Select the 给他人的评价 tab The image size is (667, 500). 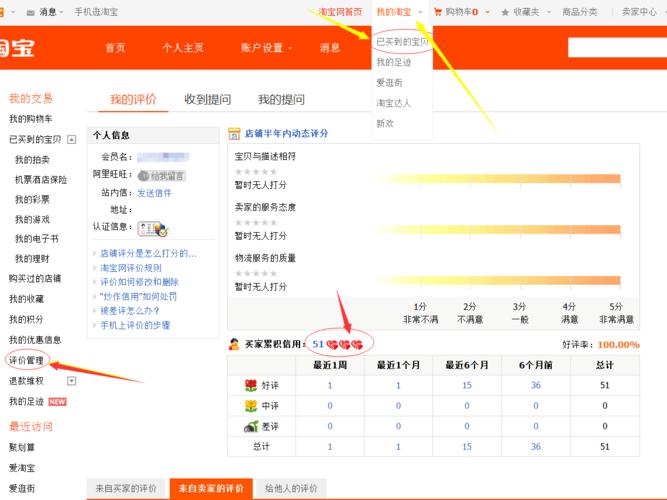pos(291,489)
